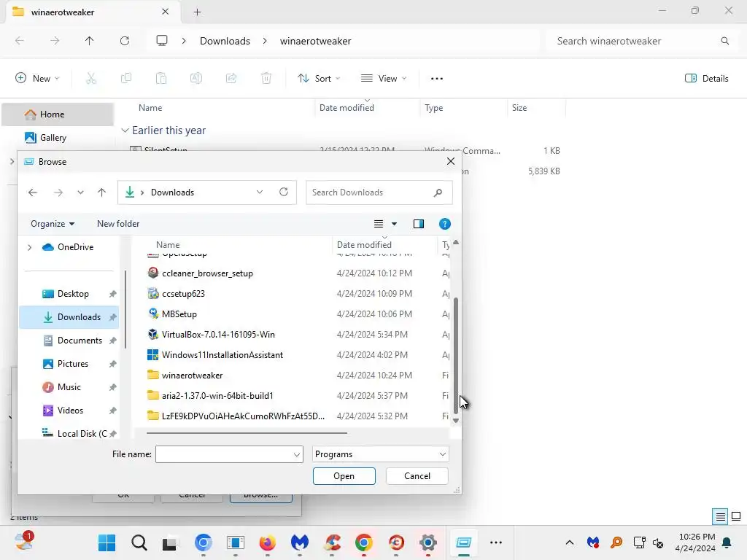
Task: Expand the OneDrive tree node
Action: pyautogui.click(x=29, y=247)
